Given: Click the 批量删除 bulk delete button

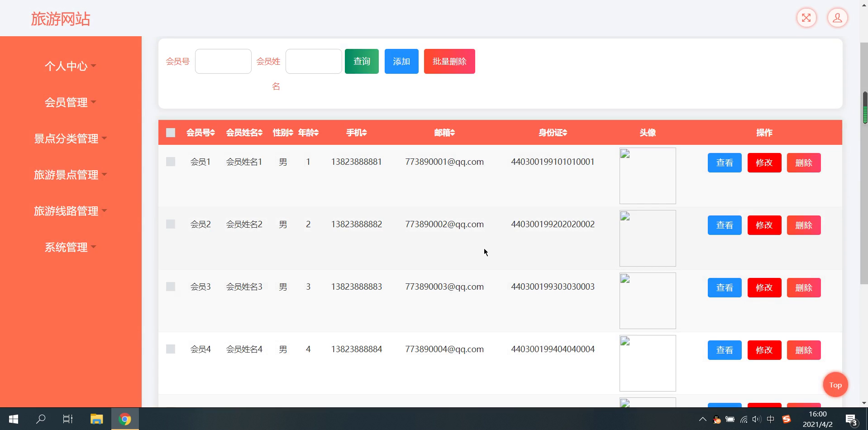Looking at the screenshot, I should [x=449, y=61].
